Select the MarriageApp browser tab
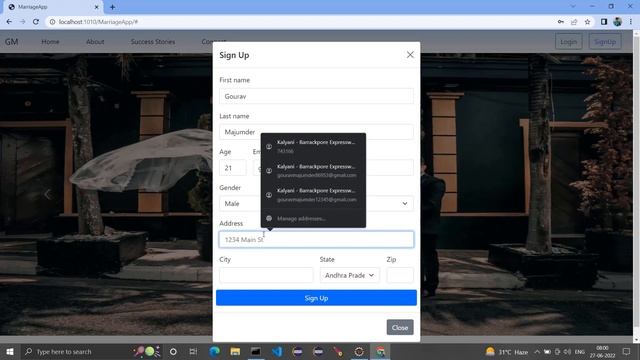Image resolution: width=640 pixels, height=360 pixels. click(53, 7)
